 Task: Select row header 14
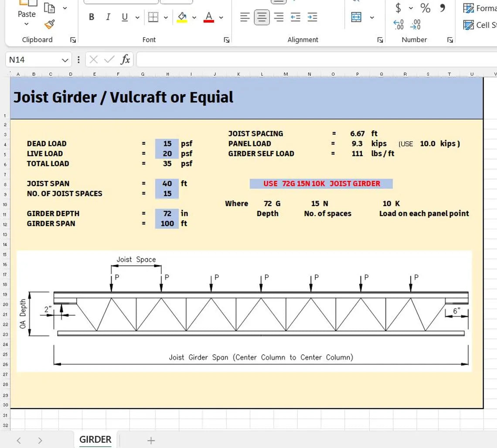point(5,244)
